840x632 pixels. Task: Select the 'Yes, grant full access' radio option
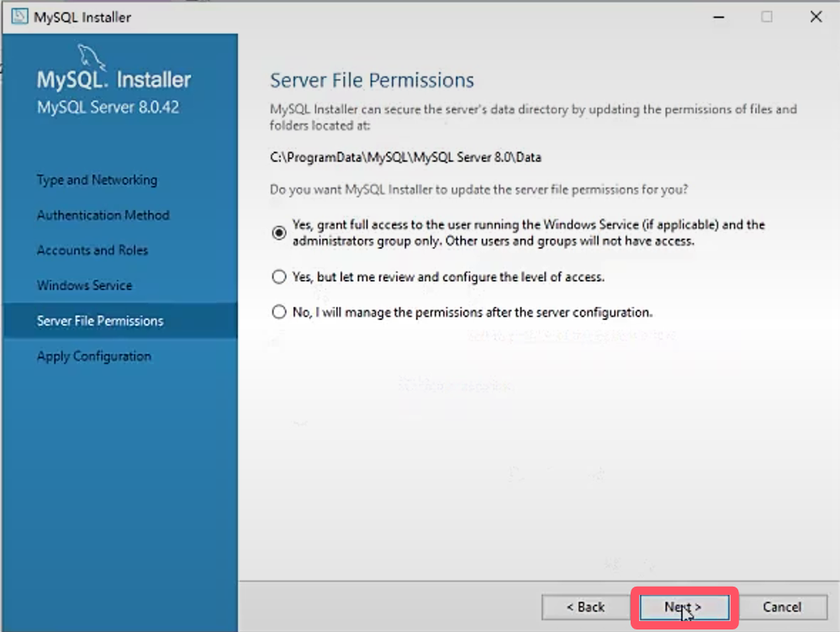279,233
